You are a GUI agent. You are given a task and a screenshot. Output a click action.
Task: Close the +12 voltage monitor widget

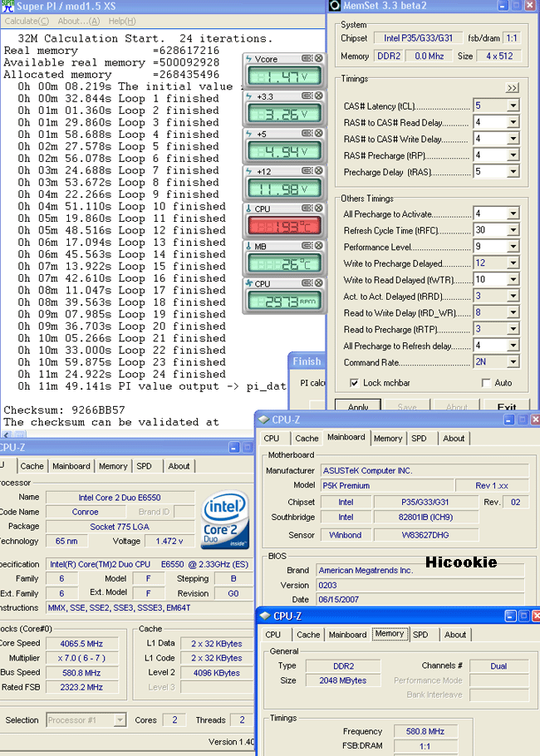317,171
